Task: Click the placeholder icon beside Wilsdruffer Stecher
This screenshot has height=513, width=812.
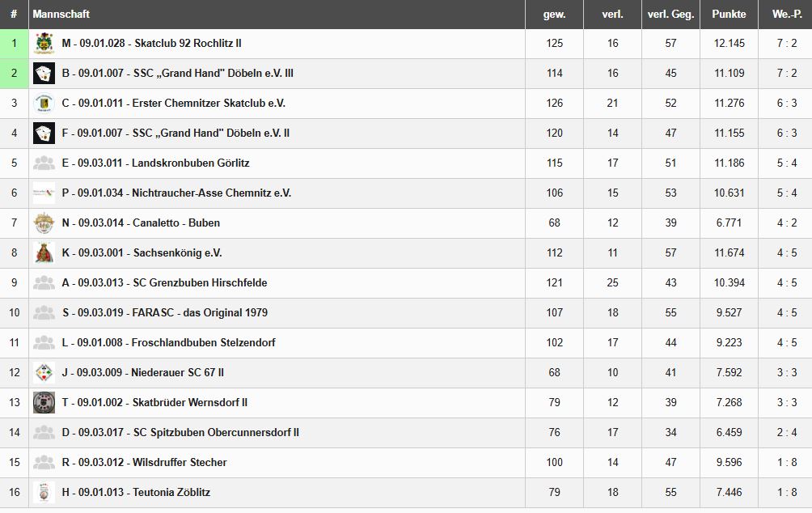Action: pos(44,463)
